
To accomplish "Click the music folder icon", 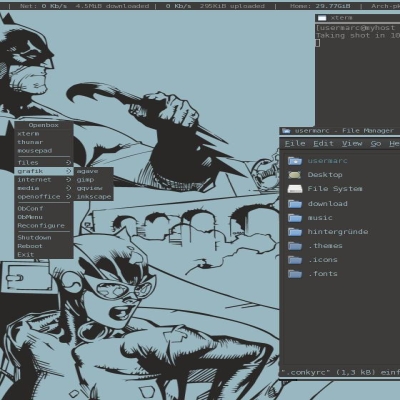I will point(295,218).
